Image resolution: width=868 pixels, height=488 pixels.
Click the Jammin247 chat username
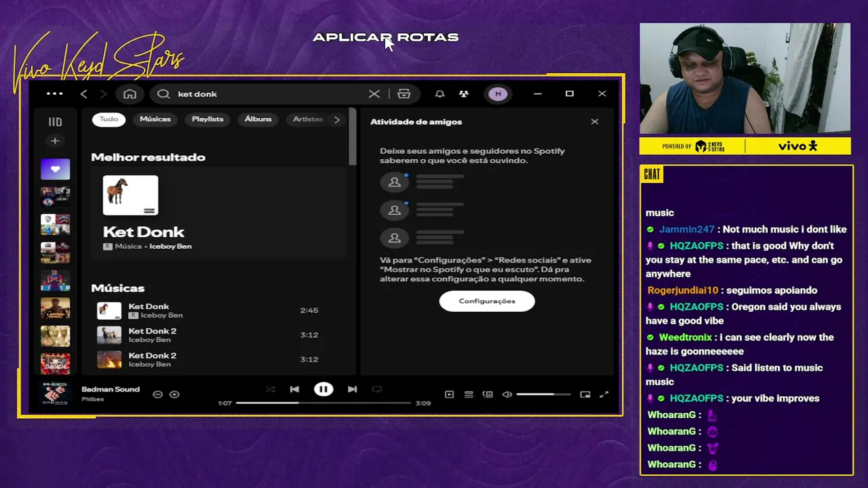point(687,230)
